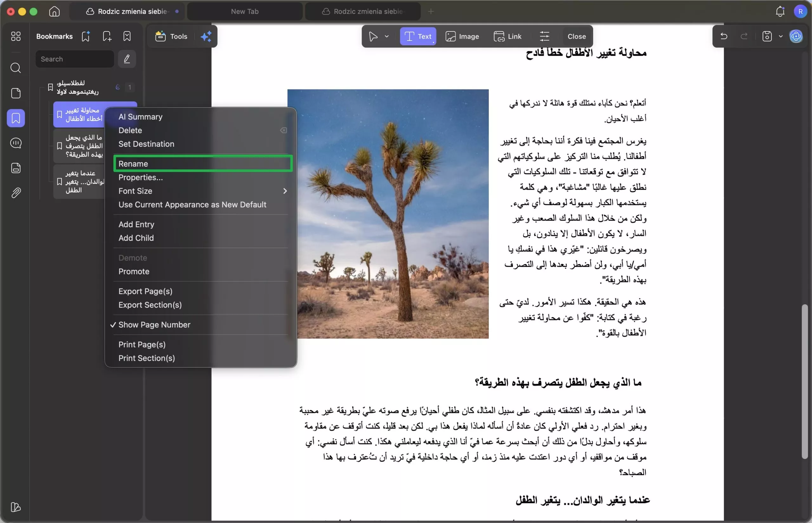Open the chat panel in the left sidebar
Screen dimensions: 812x523
(16, 143)
